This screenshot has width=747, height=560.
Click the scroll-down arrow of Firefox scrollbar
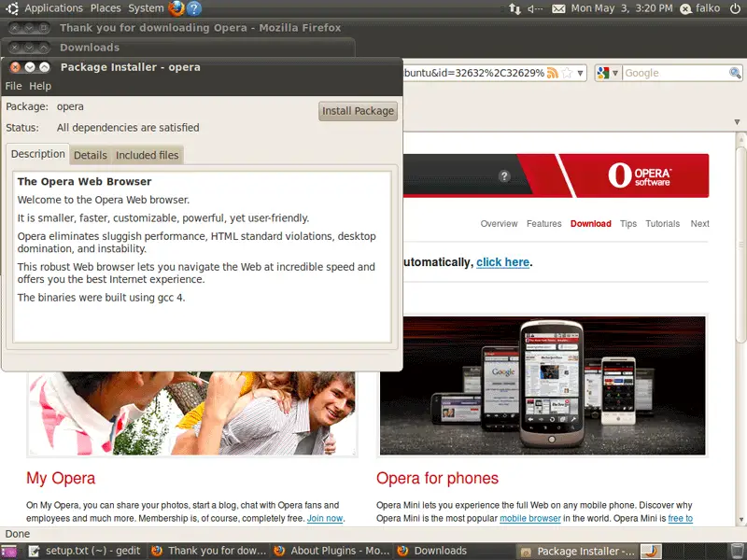click(x=740, y=520)
